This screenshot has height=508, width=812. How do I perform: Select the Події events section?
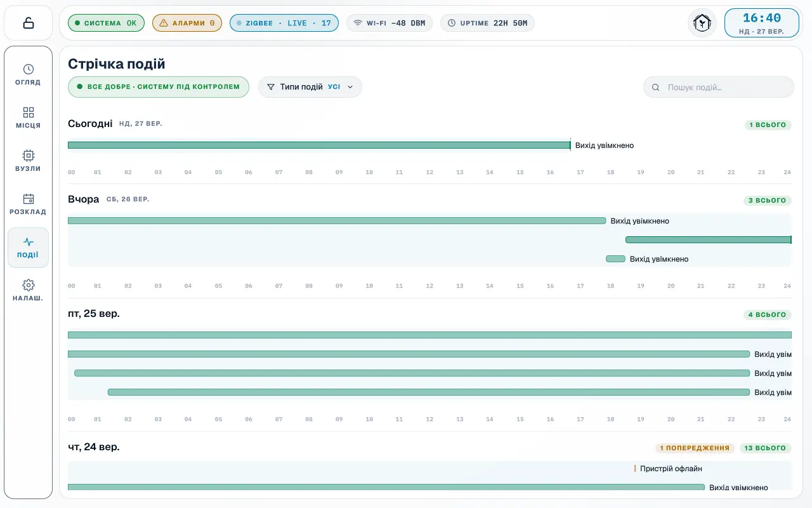tap(28, 247)
